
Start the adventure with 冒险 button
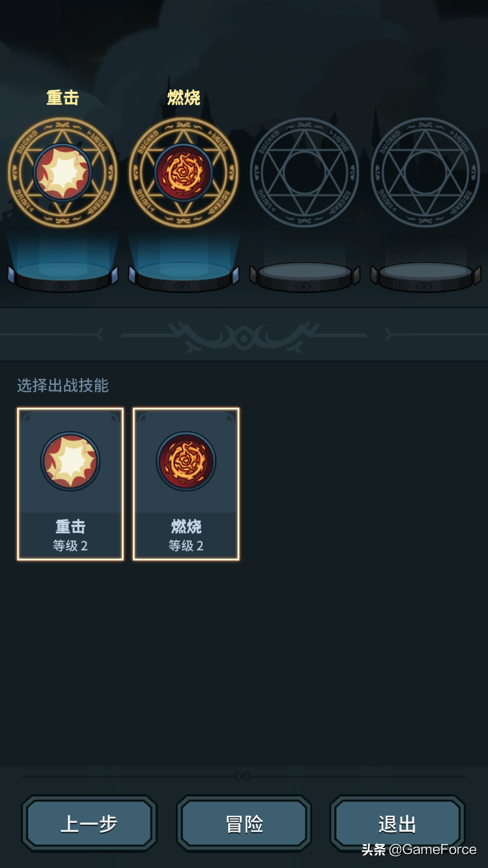(x=244, y=823)
